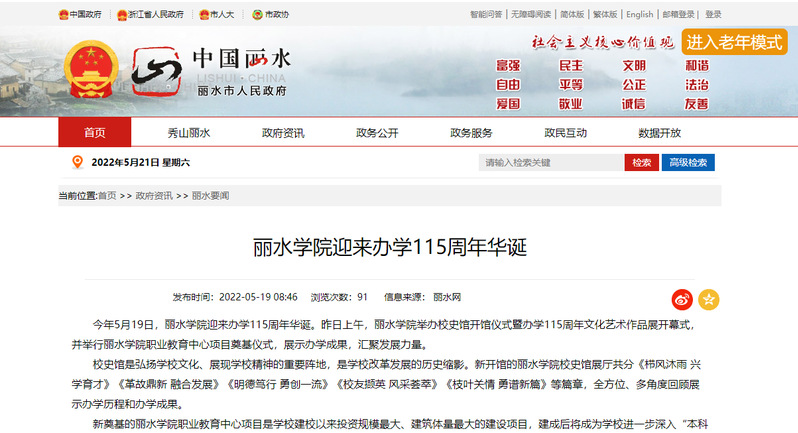798x433 pixels.
Task: Click the yellow star favorite icon
Action: click(x=708, y=299)
